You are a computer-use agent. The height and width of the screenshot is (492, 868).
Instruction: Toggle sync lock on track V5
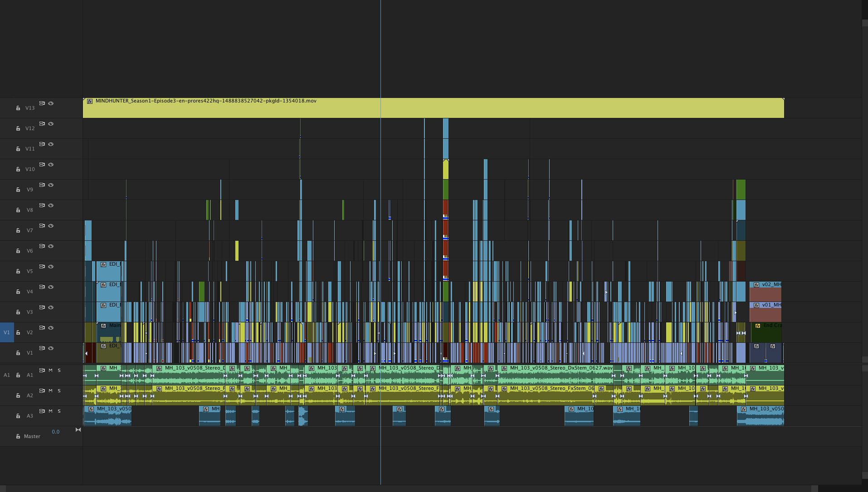click(42, 267)
